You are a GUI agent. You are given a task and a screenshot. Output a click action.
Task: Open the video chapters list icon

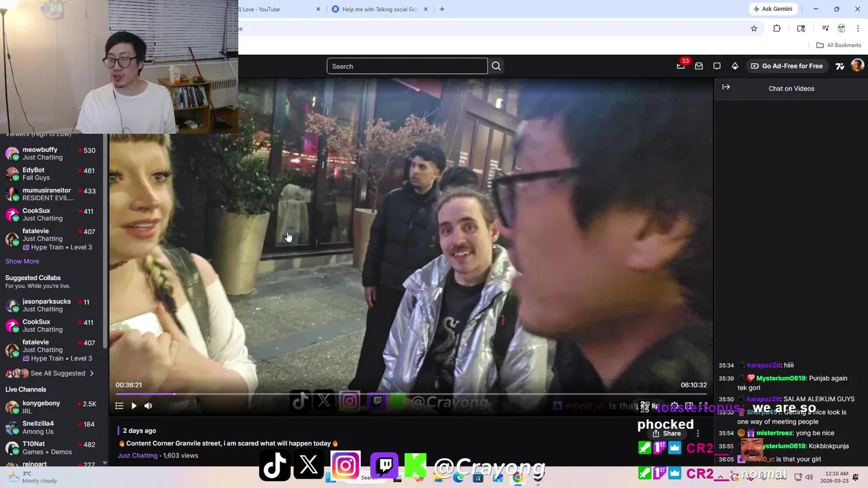pyautogui.click(x=119, y=405)
